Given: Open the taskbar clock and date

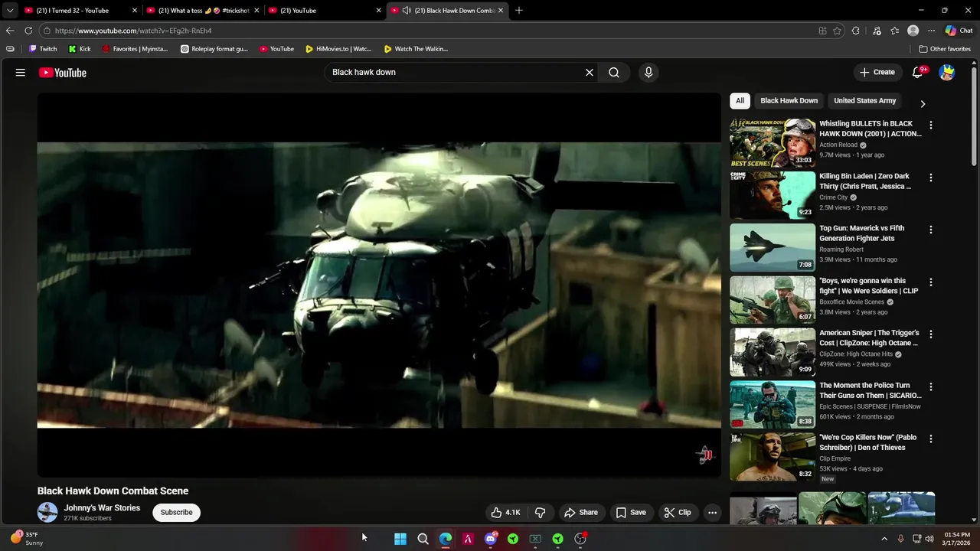Looking at the screenshot, I should coord(957,539).
